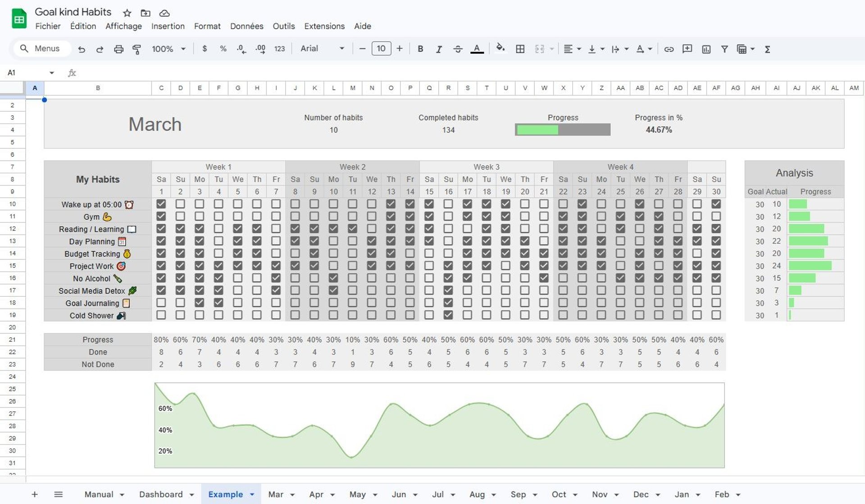Star the Goal kind Habits document

click(x=127, y=13)
